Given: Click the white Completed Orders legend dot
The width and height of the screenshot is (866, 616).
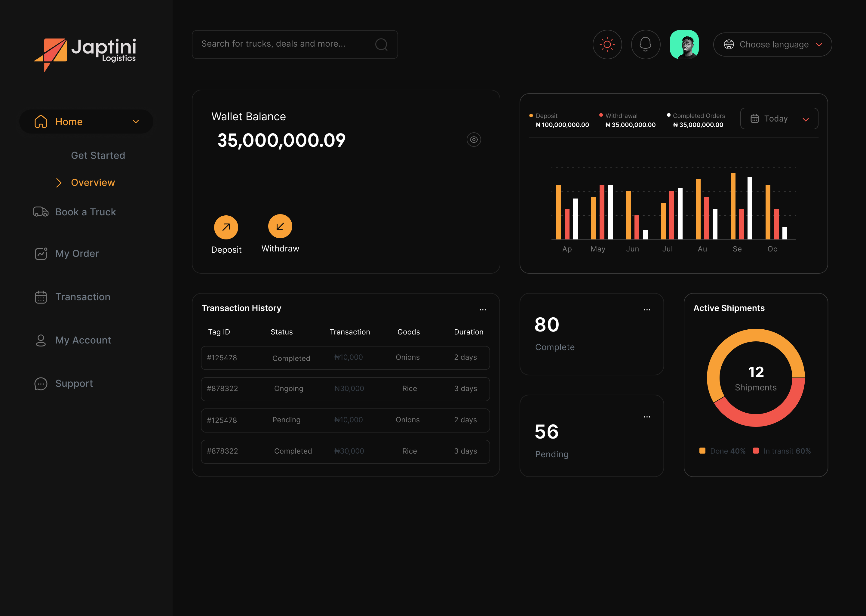Looking at the screenshot, I should pos(668,115).
